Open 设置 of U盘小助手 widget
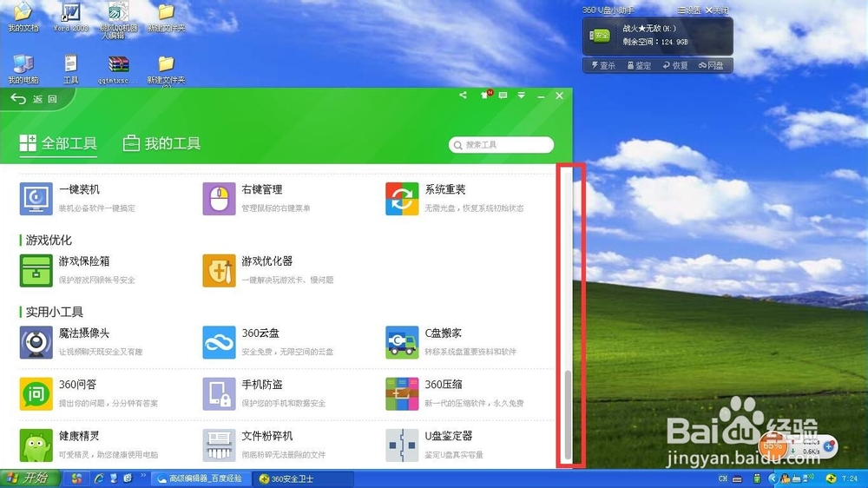 point(689,10)
